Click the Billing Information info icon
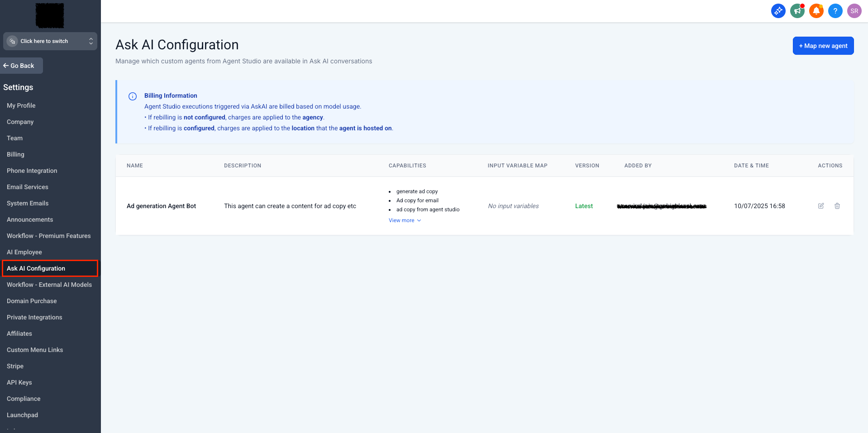868x433 pixels. tap(133, 96)
